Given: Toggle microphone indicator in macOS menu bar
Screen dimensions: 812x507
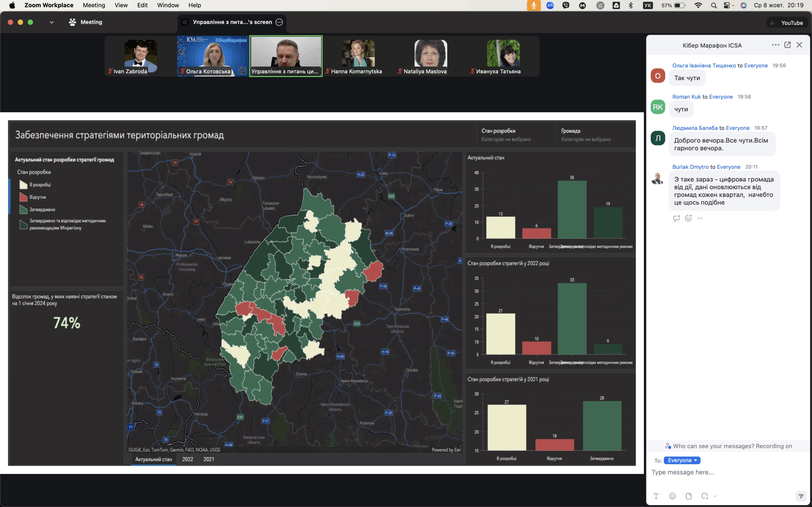Looking at the screenshot, I should pyautogui.click(x=534, y=5).
